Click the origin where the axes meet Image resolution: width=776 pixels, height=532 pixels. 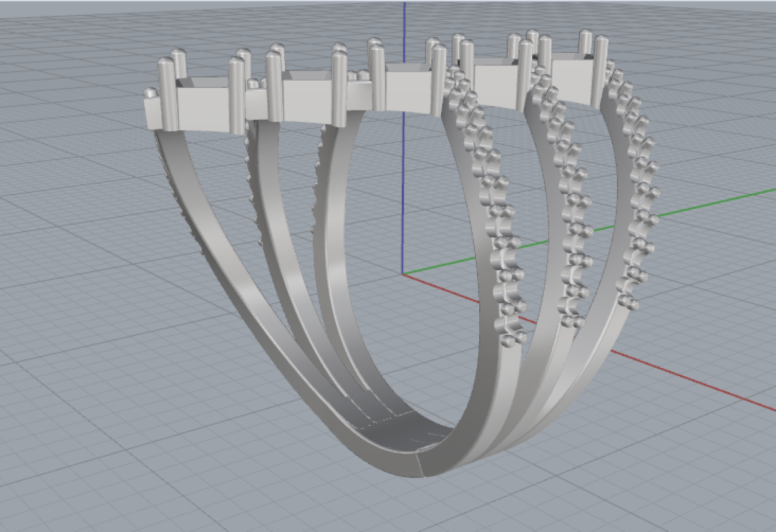point(404,273)
